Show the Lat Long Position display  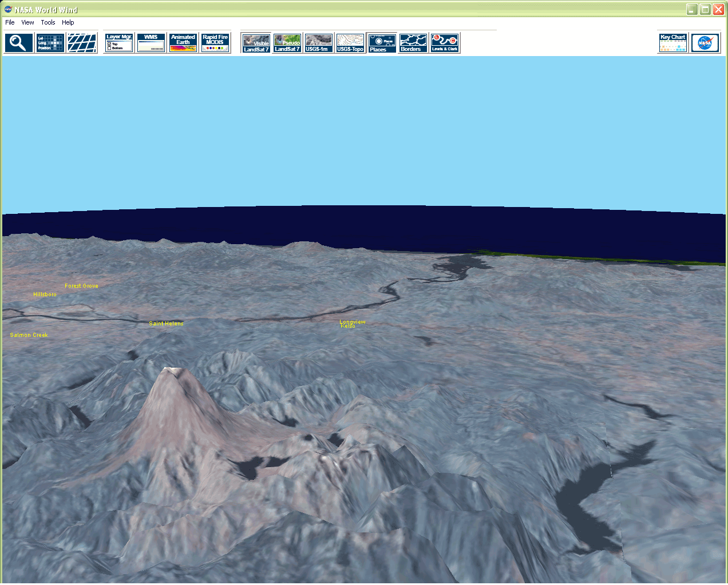pyautogui.click(x=50, y=43)
